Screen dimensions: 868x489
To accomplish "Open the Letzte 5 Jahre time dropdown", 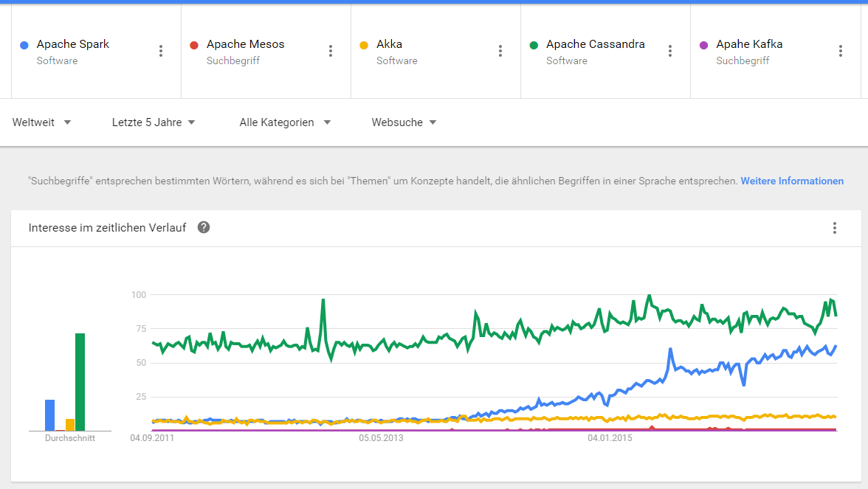I will (x=154, y=122).
